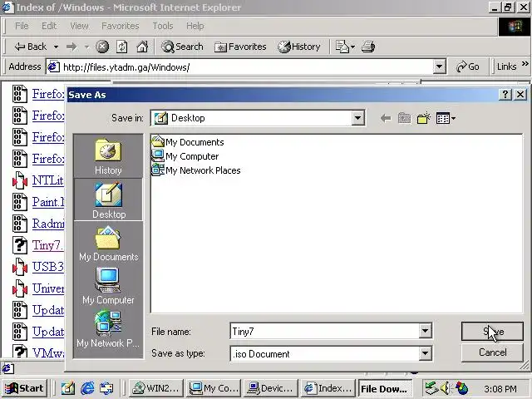
Task: Select Desktop in the places bar
Action: [x=108, y=200]
